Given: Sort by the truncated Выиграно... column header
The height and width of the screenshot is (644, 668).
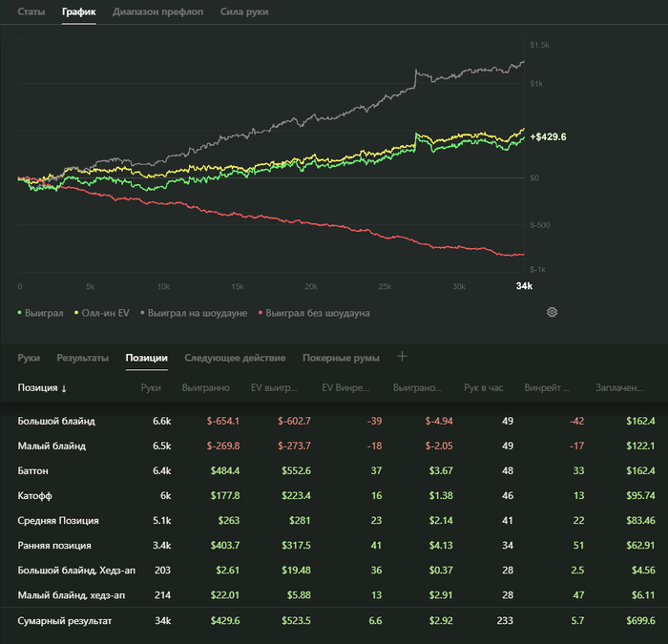Looking at the screenshot, I should click(417, 388).
